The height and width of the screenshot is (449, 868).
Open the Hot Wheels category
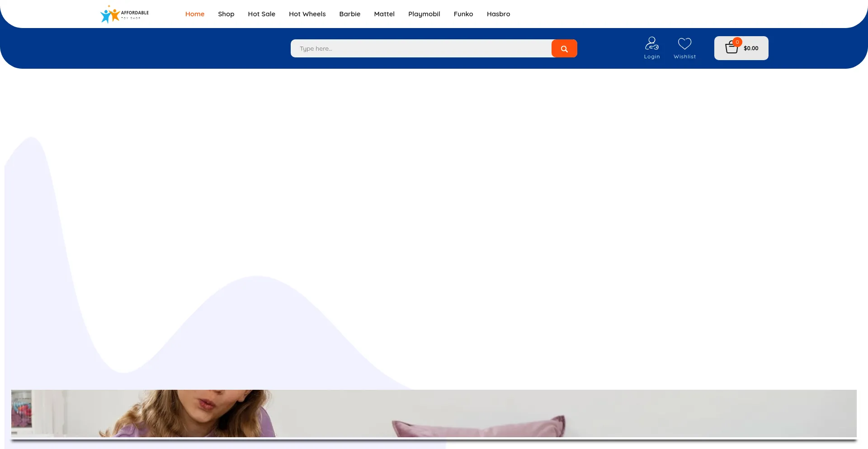pyautogui.click(x=307, y=14)
